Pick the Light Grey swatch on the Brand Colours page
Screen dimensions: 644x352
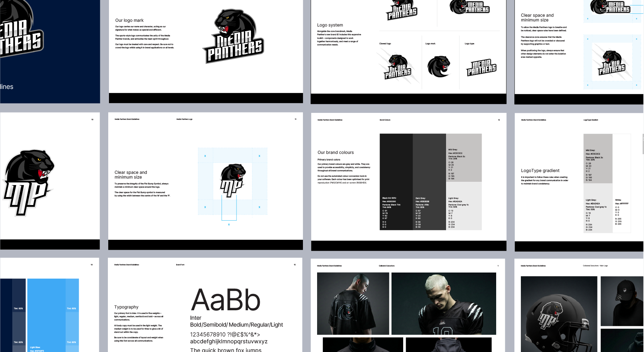pos(464,206)
